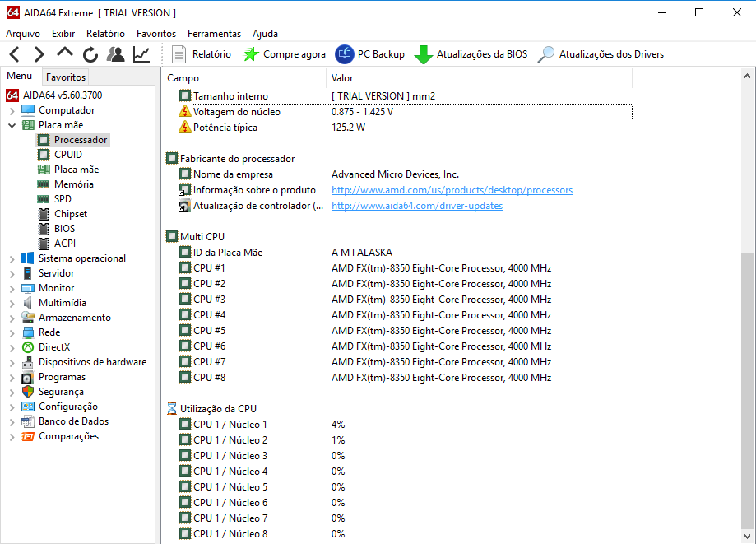Open the Relatório menu in menu bar
Screen dimensions: 756x544
point(105,33)
